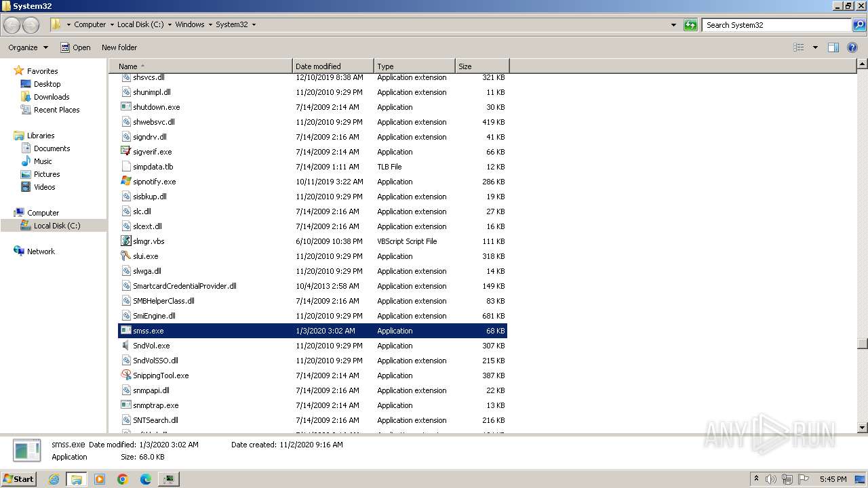Go back with the Back arrow button
868x488 pixels.
click(12, 25)
